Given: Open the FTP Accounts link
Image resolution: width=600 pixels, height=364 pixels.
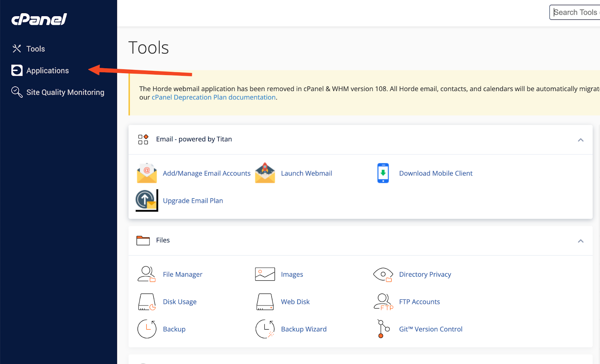Looking at the screenshot, I should 419,302.
